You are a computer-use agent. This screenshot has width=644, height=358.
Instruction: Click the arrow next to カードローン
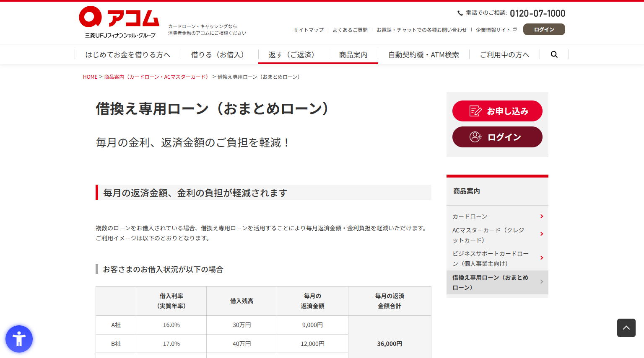pyautogui.click(x=542, y=216)
